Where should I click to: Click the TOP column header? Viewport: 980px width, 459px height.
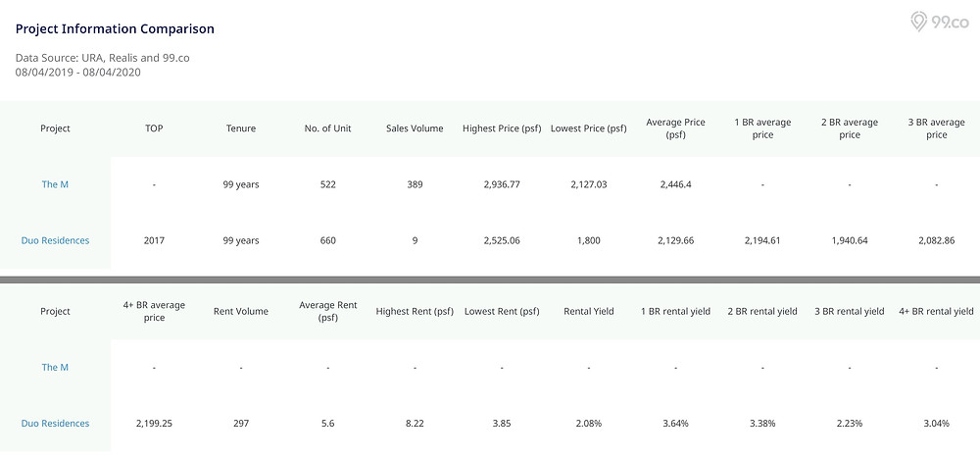click(154, 128)
